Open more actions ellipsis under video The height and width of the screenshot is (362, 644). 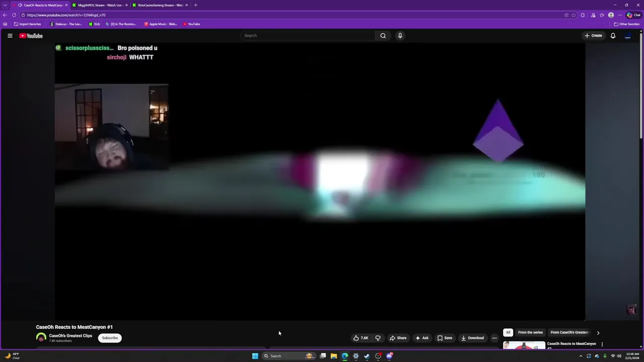point(495,338)
